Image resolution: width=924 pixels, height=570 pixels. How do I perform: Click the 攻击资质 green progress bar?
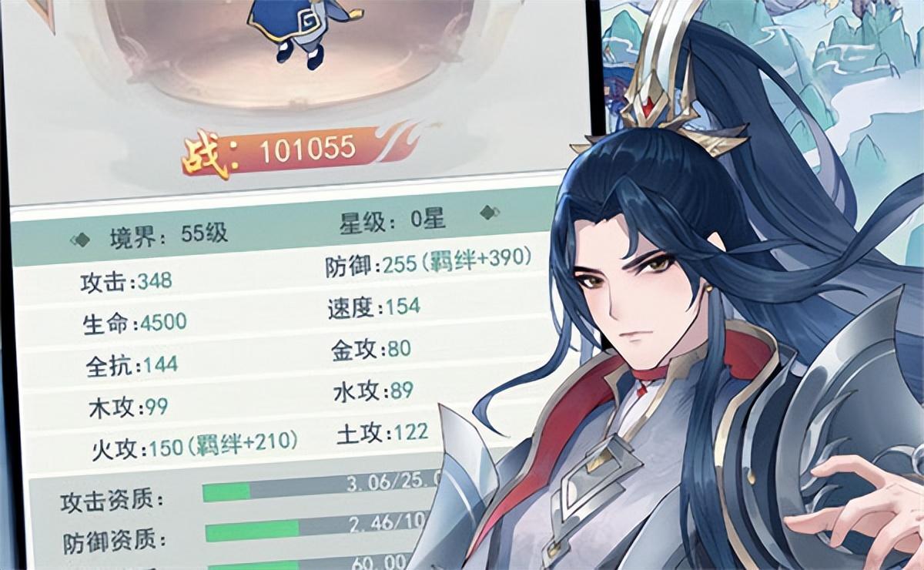click(226, 491)
